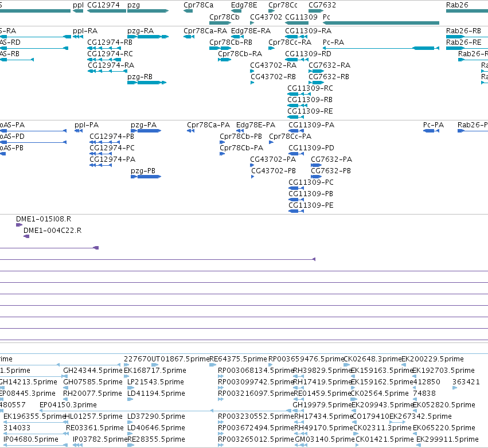Select transcript CG43702-RB
The image size is (488, 448).
point(252,83)
